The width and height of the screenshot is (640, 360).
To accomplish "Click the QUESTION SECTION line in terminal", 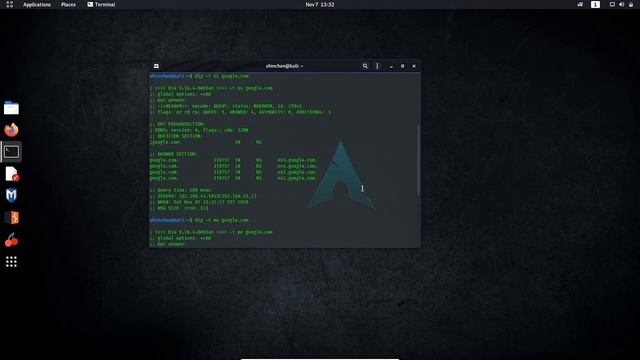I will [175, 136].
